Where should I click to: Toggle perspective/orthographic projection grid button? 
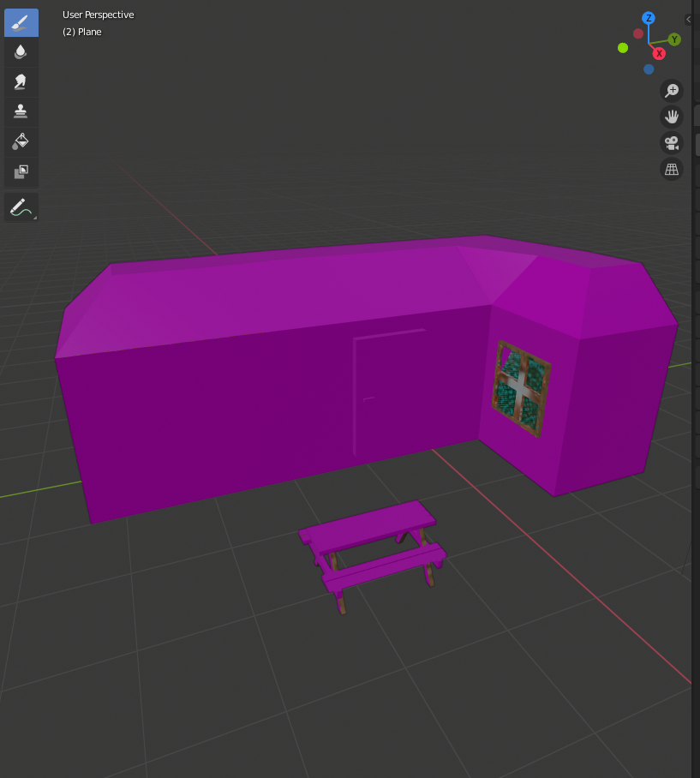(x=672, y=170)
